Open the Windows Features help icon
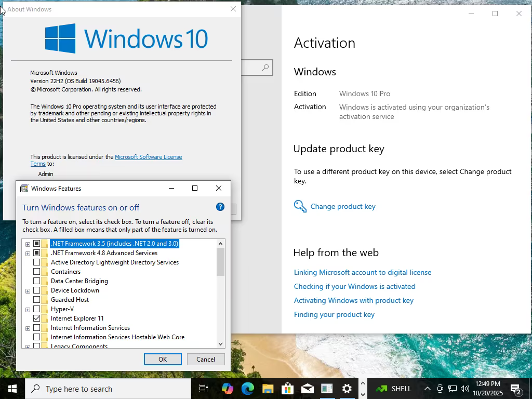 pos(220,207)
